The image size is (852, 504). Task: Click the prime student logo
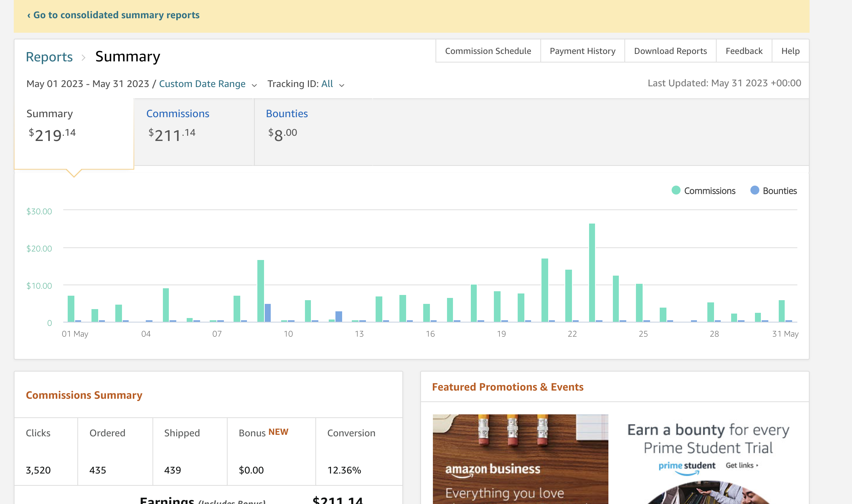pos(687,468)
